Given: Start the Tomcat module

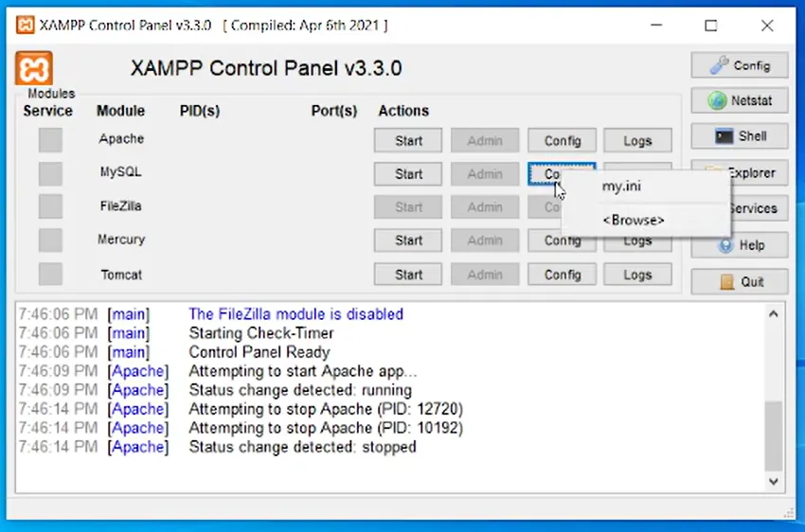Looking at the screenshot, I should [408, 275].
